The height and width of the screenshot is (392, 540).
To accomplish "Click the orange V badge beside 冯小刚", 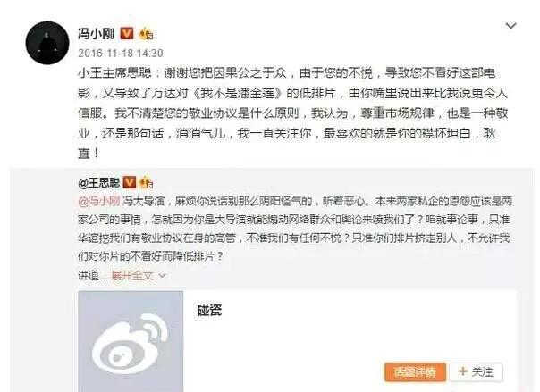I will tap(127, 33).
